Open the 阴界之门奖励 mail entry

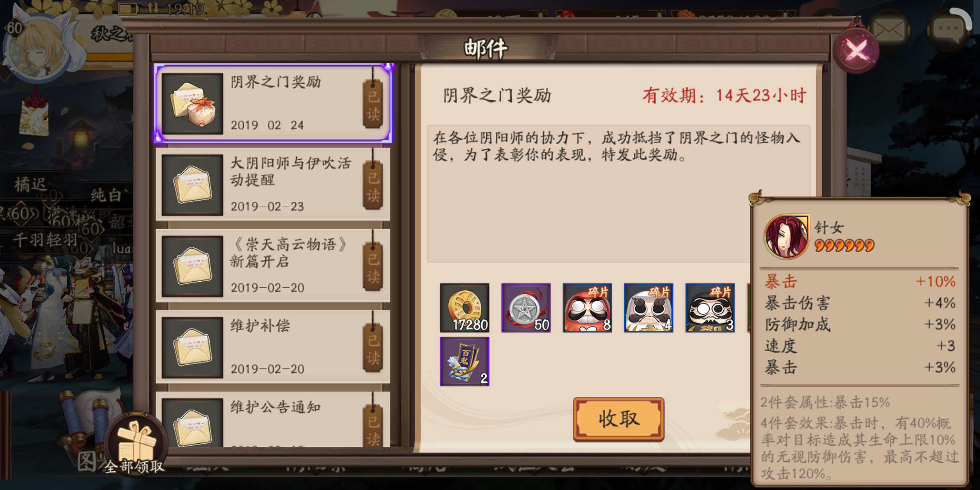click(273, 103)
